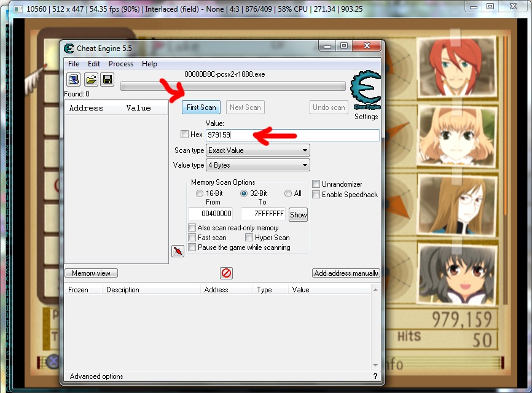Select the All radio button
Screen dimensions: 532x393
[288, 193]
